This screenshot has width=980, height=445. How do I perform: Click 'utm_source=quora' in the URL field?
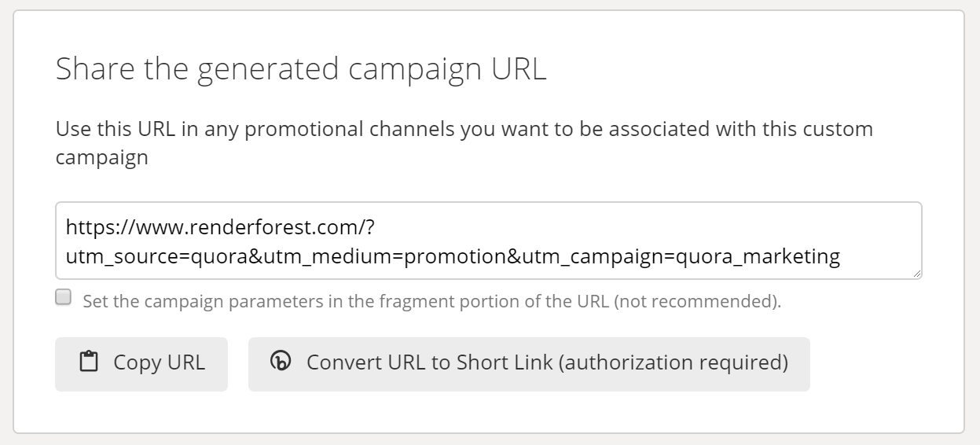pos(157,256)
